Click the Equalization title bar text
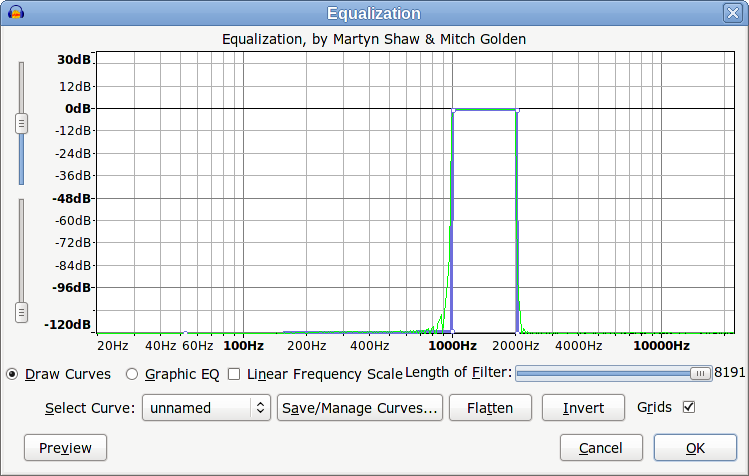Viewport: 749px width, 476px height. point(374,13)
